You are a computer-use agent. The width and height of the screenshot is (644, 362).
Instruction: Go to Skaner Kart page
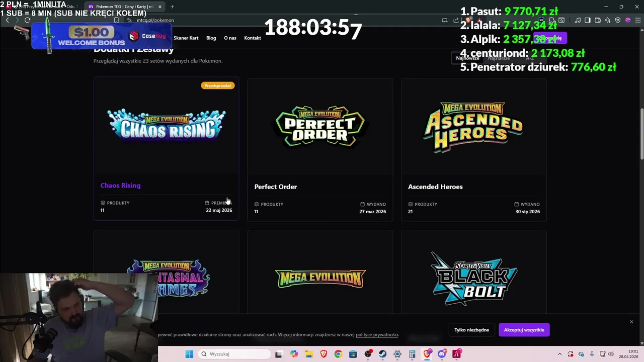186,38
